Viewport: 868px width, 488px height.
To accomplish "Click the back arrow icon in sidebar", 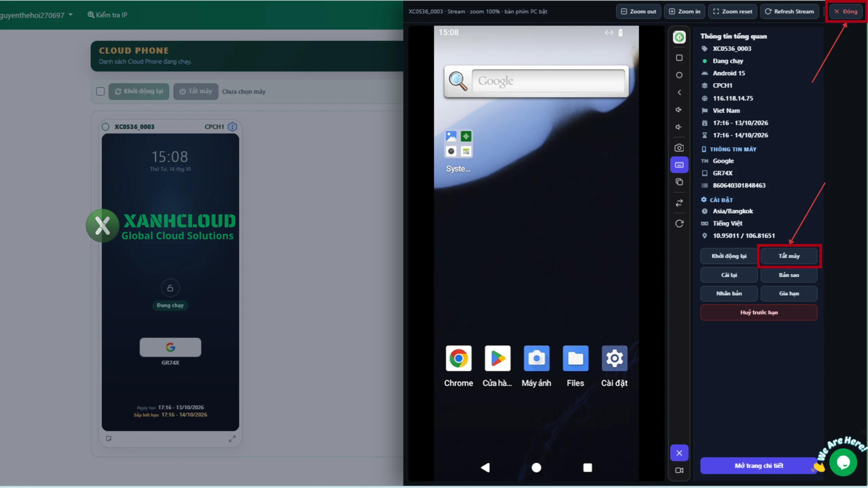I will (x=679, y=93).
